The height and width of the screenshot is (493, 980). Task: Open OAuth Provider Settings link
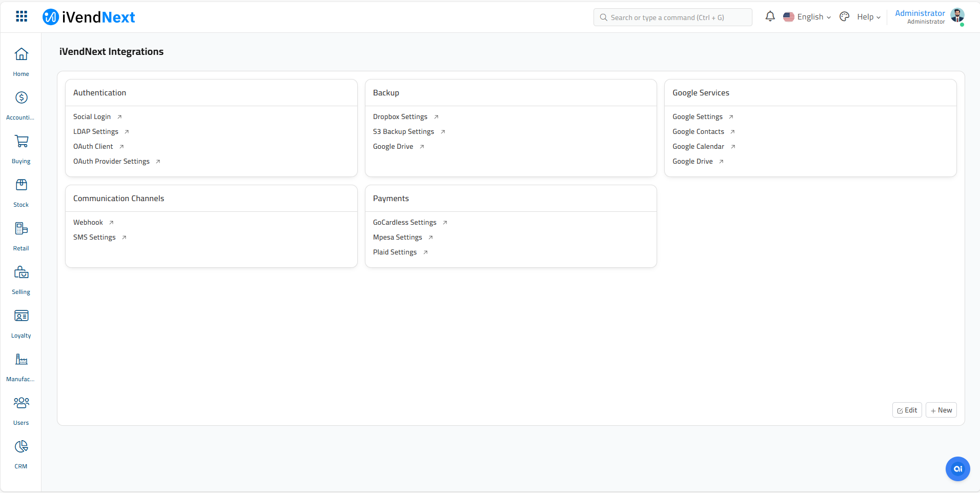[x=111, y=162]
